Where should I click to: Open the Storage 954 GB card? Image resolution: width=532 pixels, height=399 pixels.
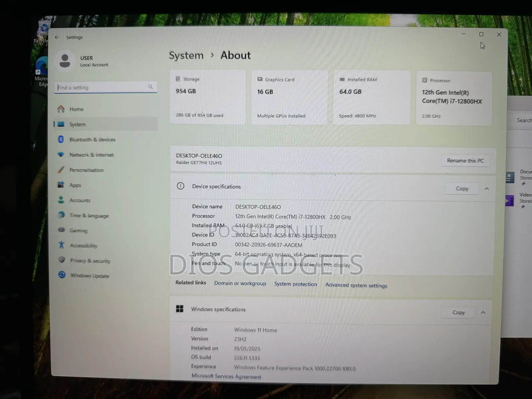208,97
